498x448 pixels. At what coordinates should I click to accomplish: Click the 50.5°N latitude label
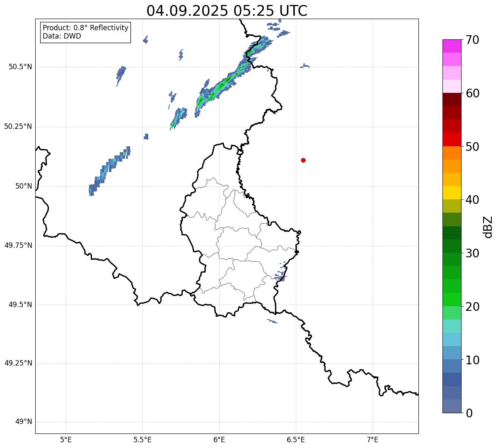[20, 67]
